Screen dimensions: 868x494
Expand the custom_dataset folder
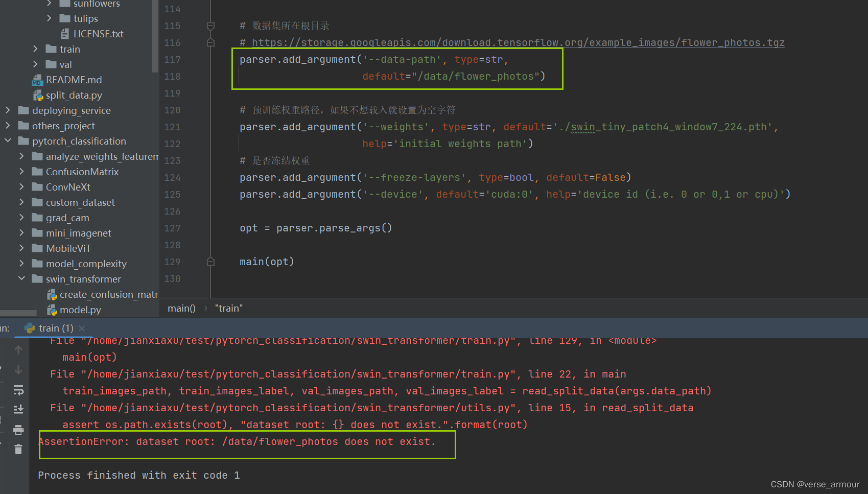21,202
